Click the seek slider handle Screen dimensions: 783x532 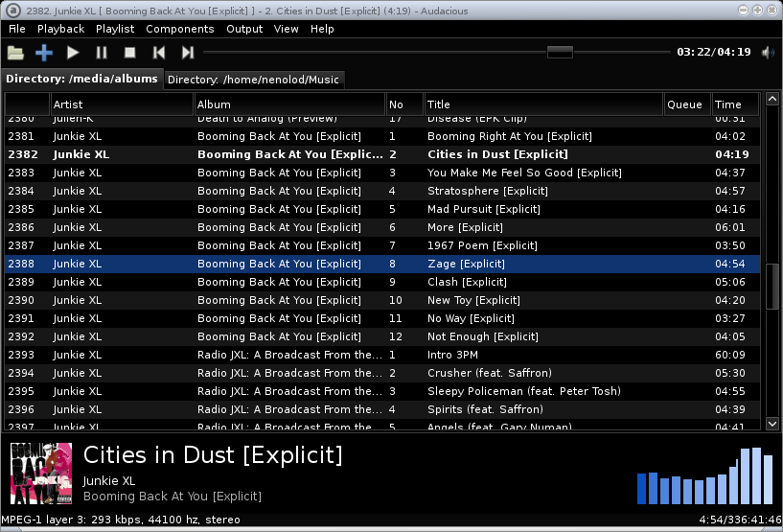(x=560, y=52)
